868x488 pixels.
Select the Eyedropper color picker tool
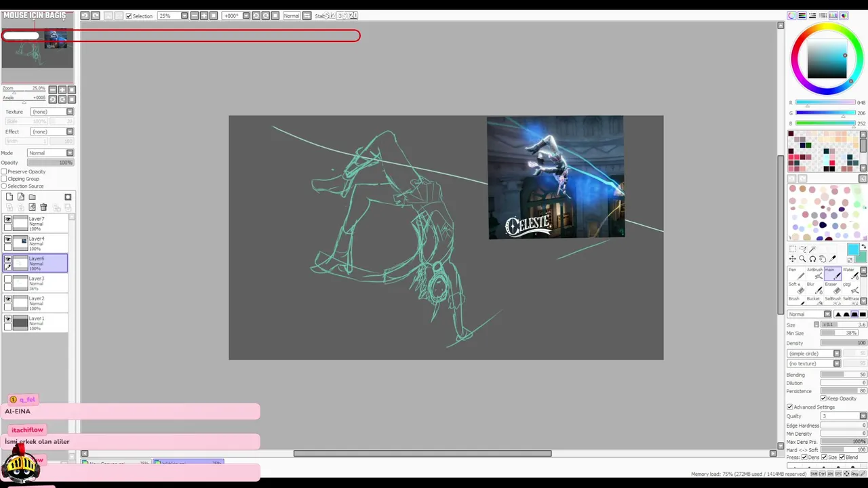(833, 259)
